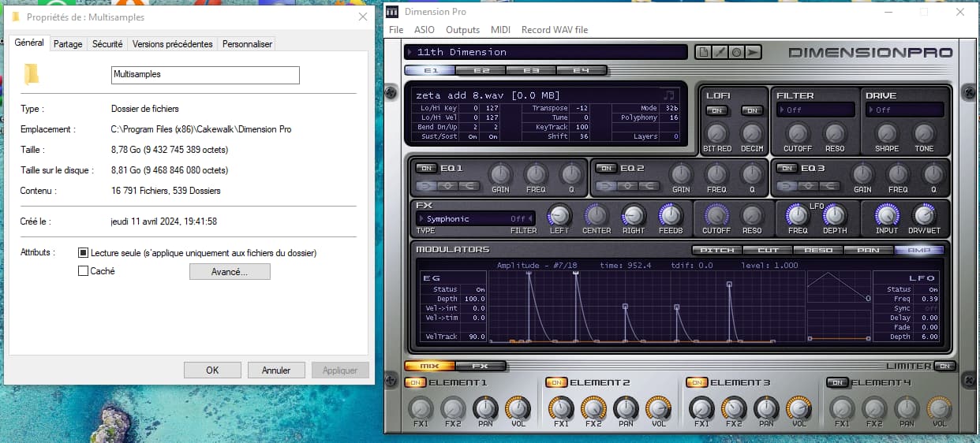Click the OK button

click(x=212, y=370)
